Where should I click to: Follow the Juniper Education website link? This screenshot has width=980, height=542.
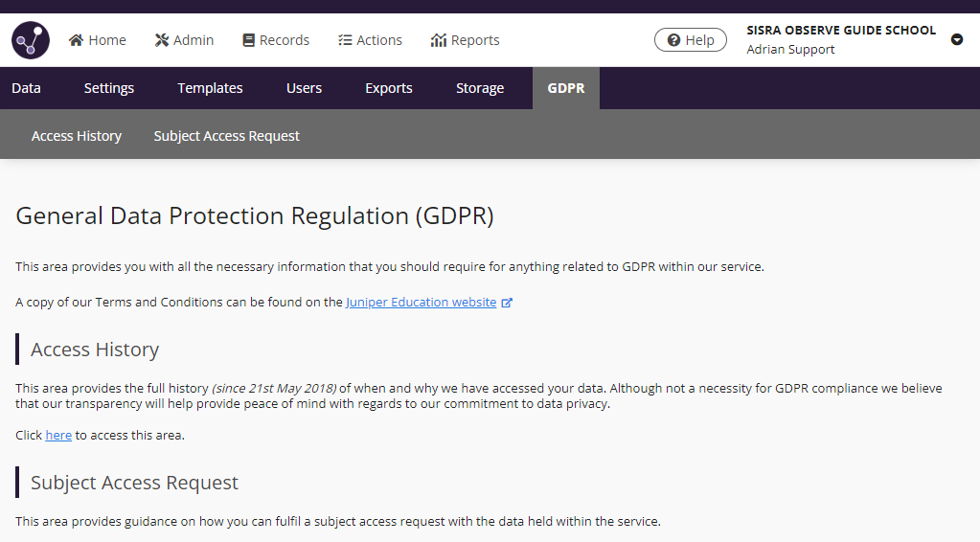coord(421,302)
